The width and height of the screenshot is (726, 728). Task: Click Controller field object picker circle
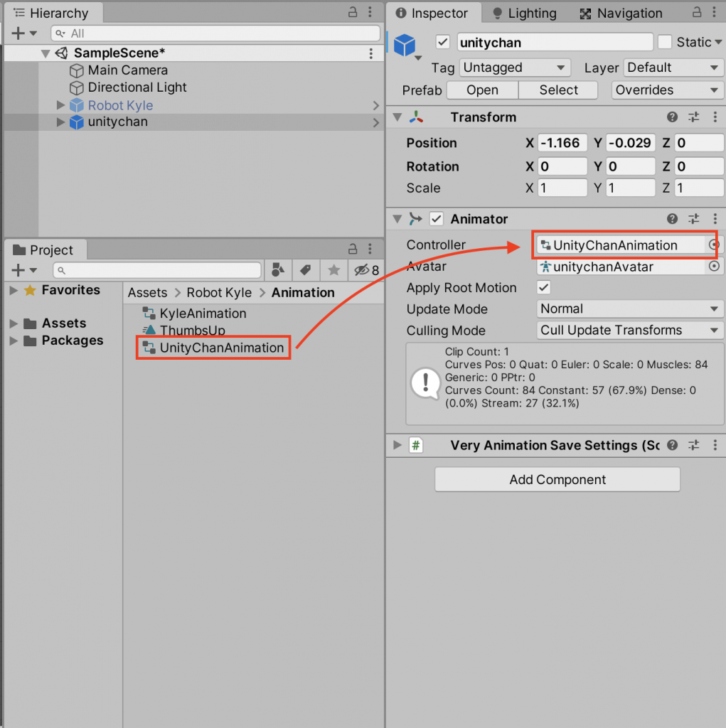click(x=714, y=245)
